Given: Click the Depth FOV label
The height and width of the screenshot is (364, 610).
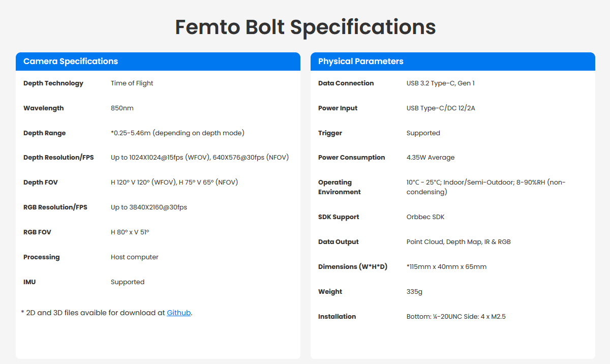Looking at the screenshot, I should 41,183.
